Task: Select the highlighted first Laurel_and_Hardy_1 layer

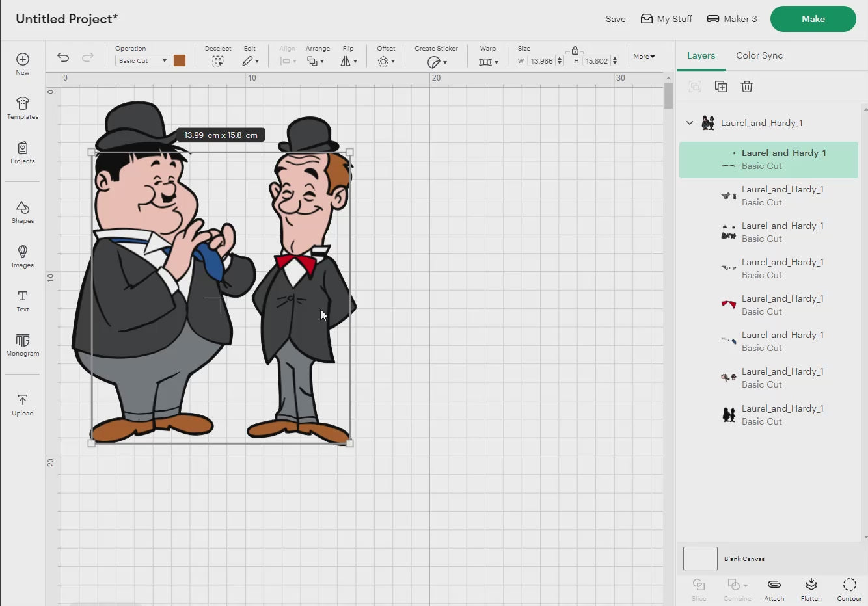Action: coord(769,160)
